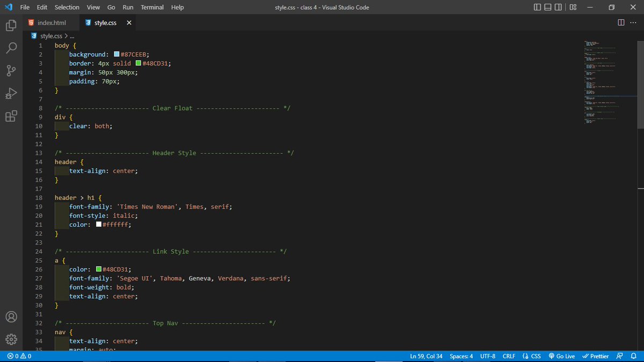The width and height of the screenshot is (644, 362).
Task: Click the Prettier status bar button
Action: click(x=596, y=356)
